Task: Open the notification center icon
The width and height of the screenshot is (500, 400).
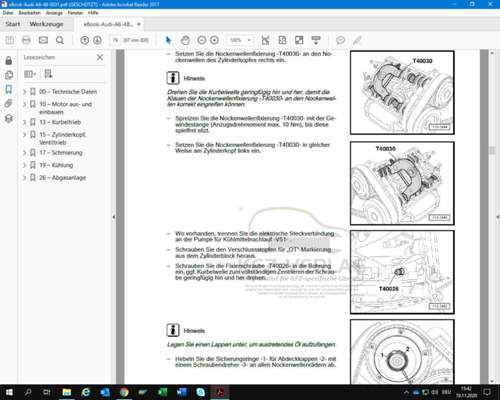Action: 487,392
